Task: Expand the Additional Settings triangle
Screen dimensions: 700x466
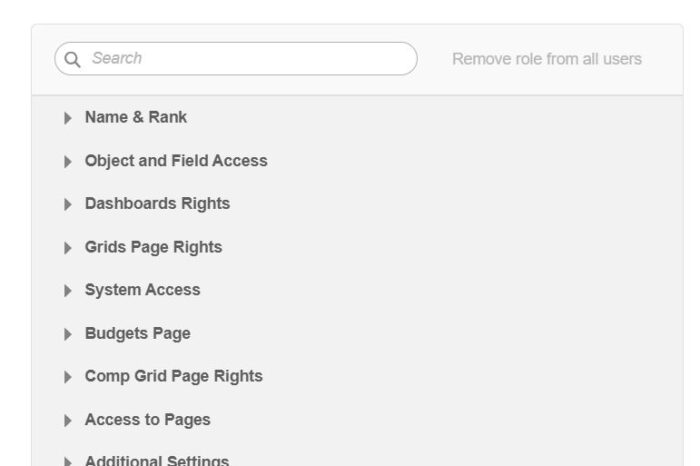Action: [68, 461]
